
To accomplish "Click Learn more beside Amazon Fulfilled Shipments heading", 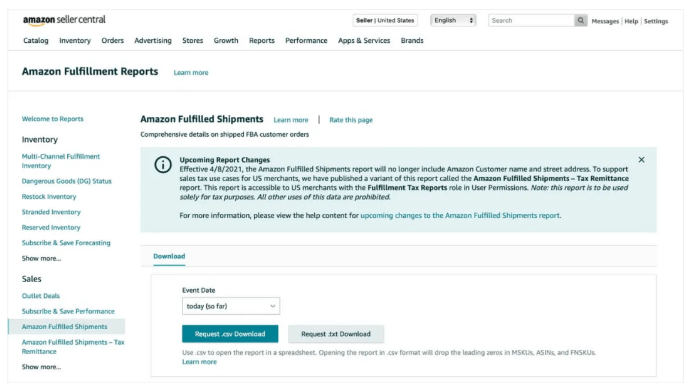I will [291, 120].
